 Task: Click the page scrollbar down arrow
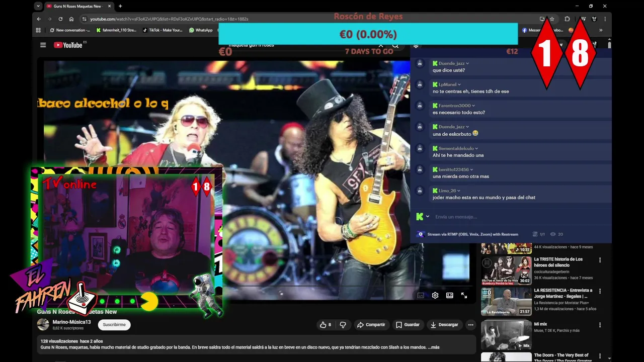(x=610, y=358)
